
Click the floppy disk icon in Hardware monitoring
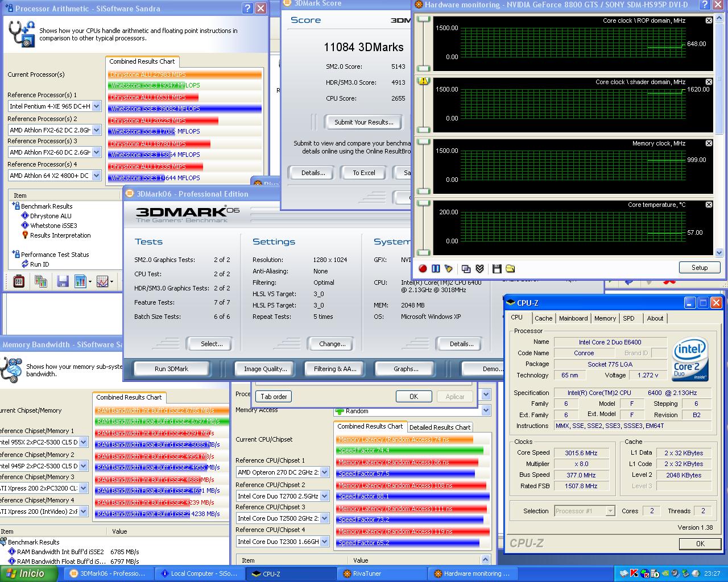[x=497, y=268]
